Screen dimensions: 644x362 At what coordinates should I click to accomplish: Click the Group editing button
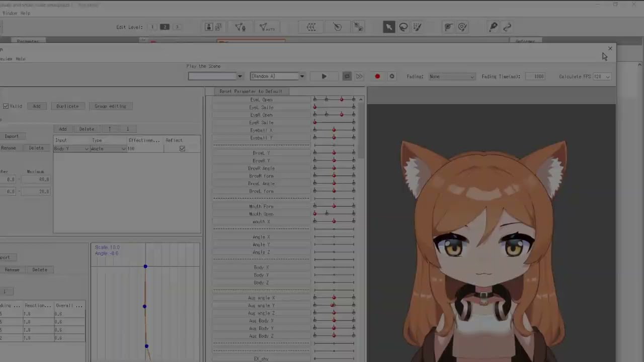click(110, 106)
